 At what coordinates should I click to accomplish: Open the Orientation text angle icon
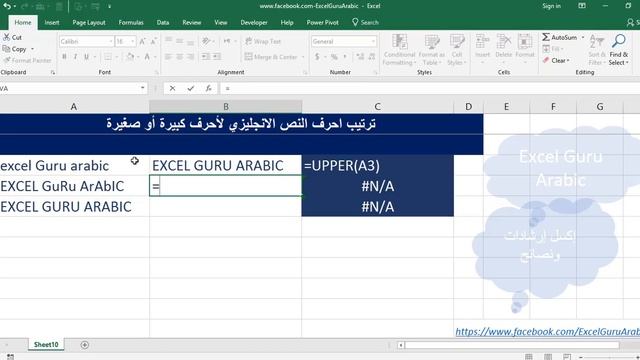click(206, 41)
